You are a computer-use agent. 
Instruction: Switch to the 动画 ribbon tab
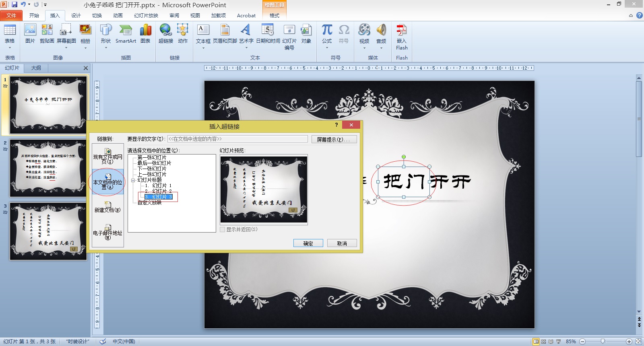(x=118, y=15)
